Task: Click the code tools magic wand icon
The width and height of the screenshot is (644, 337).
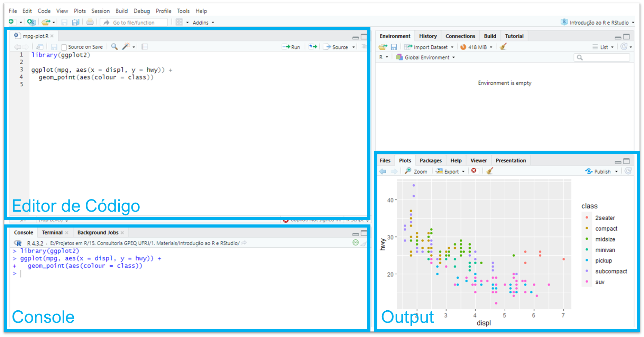Action: [x=126, y=46]
